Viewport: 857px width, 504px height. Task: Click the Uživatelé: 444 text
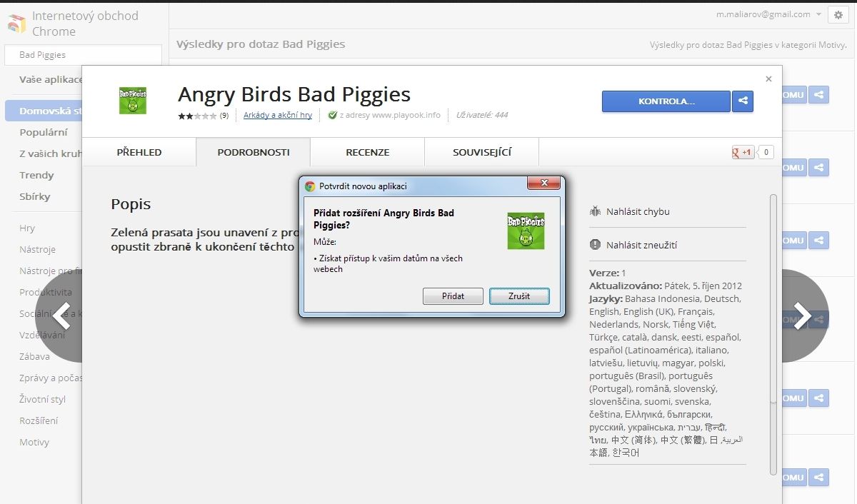coord(481,115)
